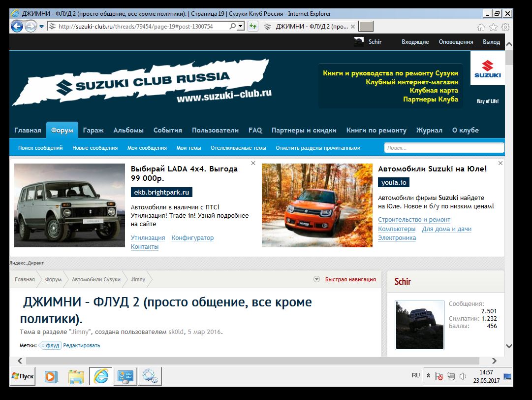Click Отметить разделы прочитанными
The width and height of the screenshot is (532, 400).
(318, 148)
